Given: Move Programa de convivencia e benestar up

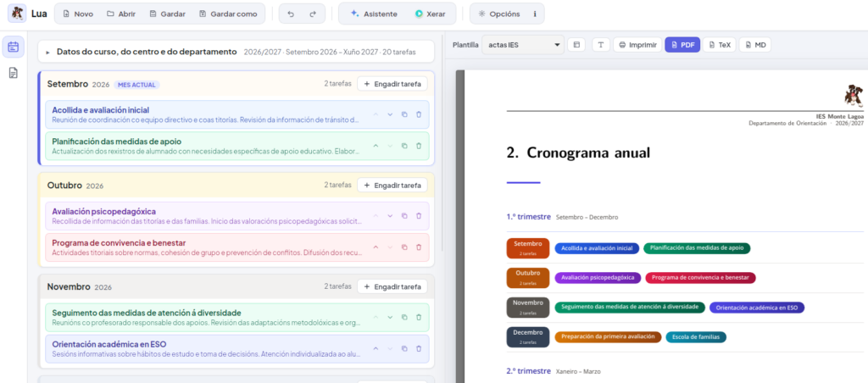Looking at the screenshot, I should (376, 247).
